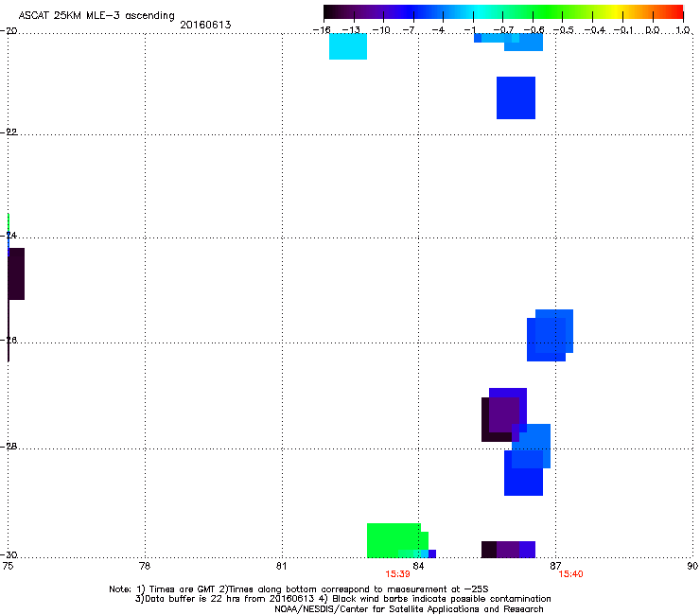The width and height of the screenshot is (700, 615).
Task: Click the -0.6 color scale label
Action: [x=534, y=30]
